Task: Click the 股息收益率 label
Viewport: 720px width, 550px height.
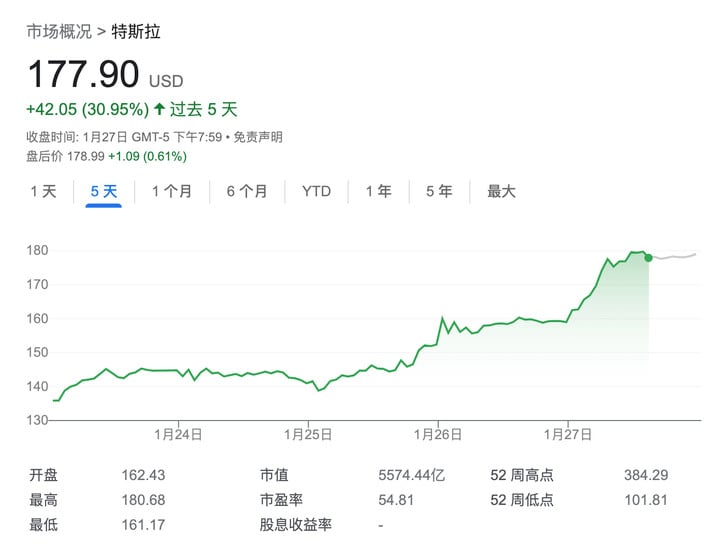Action: [296, 524]
